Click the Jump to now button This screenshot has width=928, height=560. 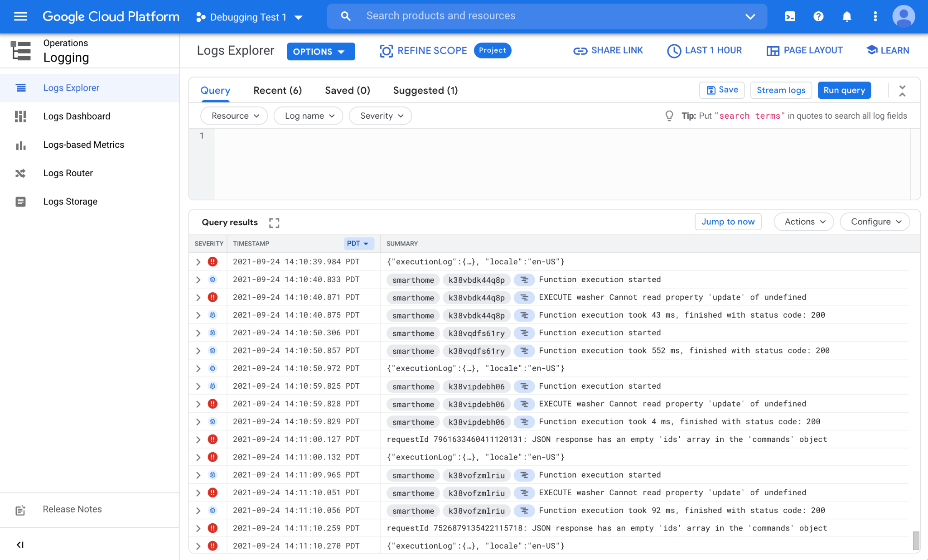click(728, 222)
